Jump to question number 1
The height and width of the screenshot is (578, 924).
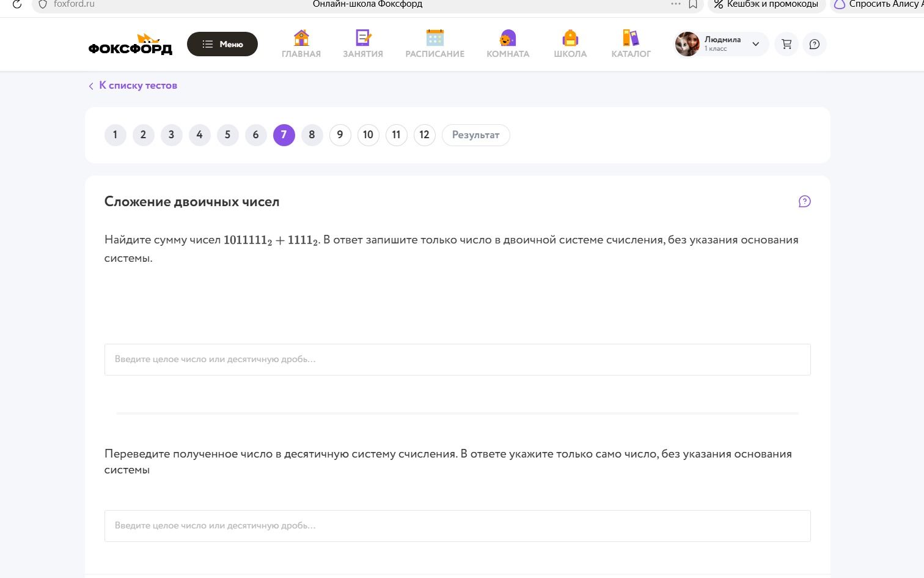[x=115, y=135]
